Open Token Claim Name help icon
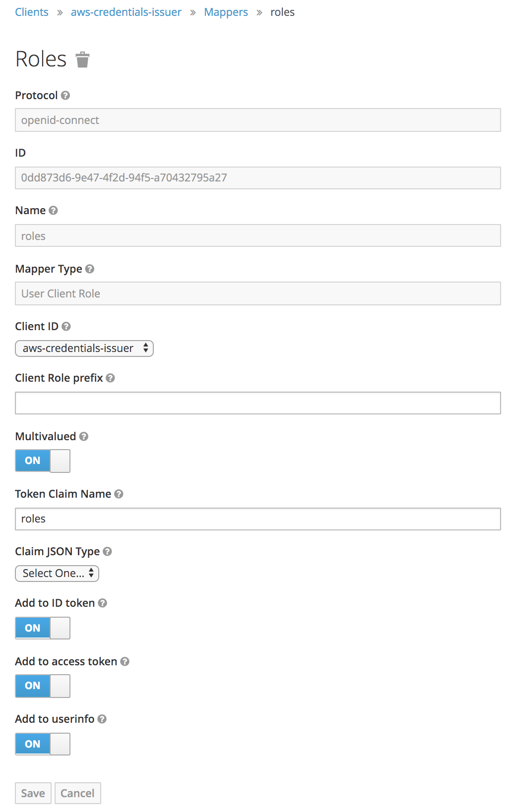The width and height of the screenshot is (515, 812). point(119,494)
